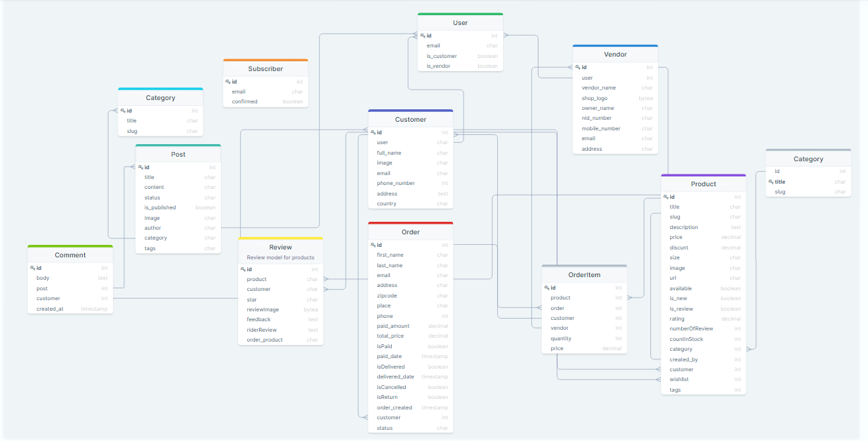The image size is (868, 441).
Task: Click the key icon in the Post table
Action: click(x=141, y=167)
